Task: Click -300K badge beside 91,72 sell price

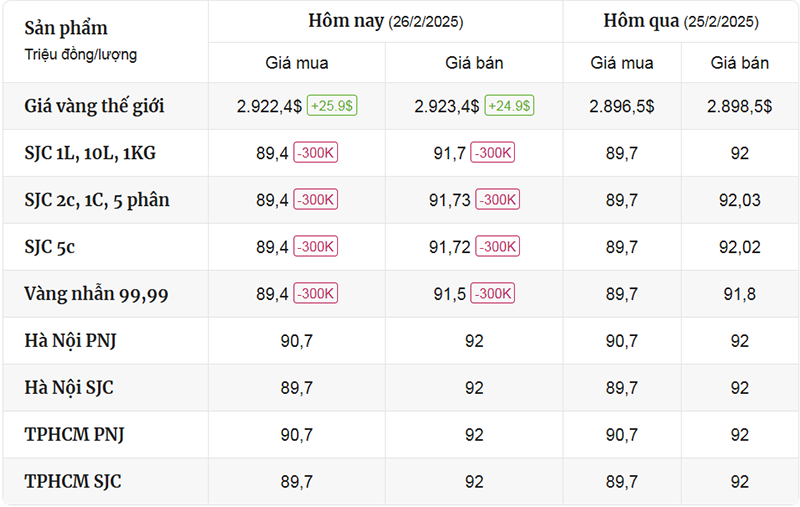Action: click(x=497, y=246)
